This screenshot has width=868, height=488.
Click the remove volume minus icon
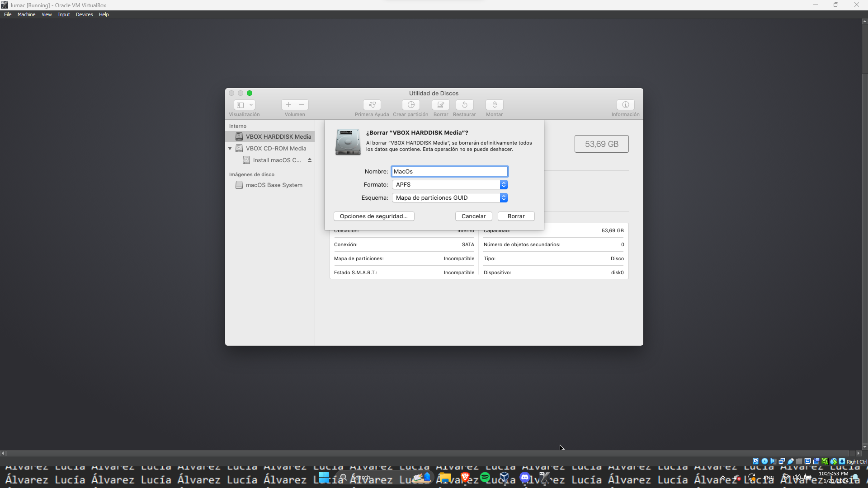(x=302, y=105)
